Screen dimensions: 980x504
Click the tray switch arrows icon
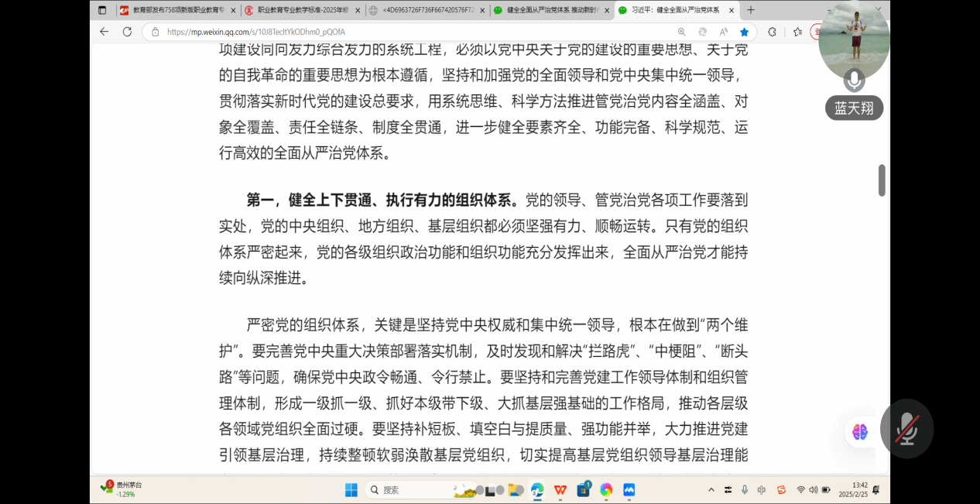coord(728,489)
